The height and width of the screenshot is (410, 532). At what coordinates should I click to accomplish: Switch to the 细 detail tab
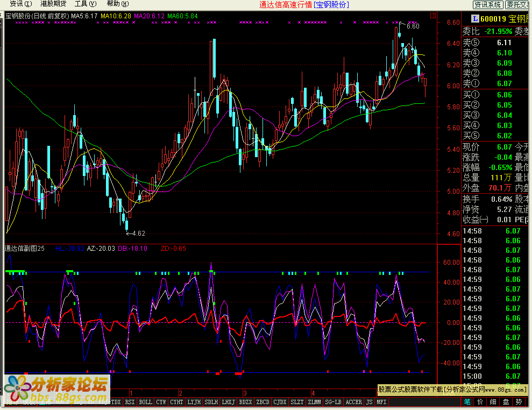click(x=493, y=402)
